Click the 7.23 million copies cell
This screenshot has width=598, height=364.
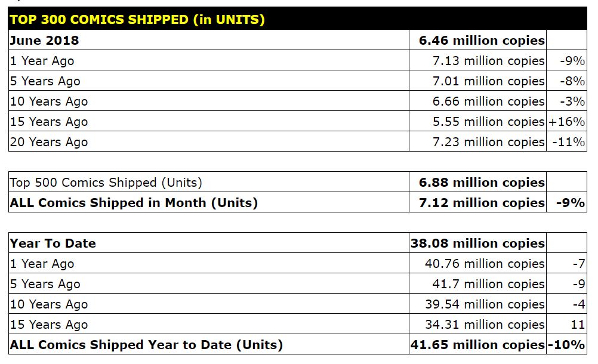(x=488, y=142)
